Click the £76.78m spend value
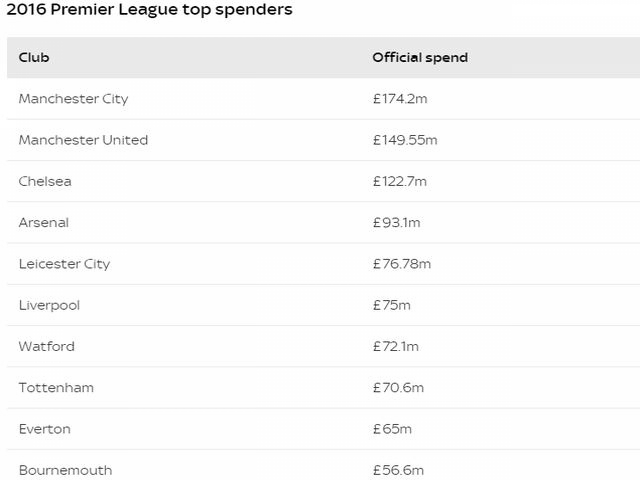 [x=402, y=264]
